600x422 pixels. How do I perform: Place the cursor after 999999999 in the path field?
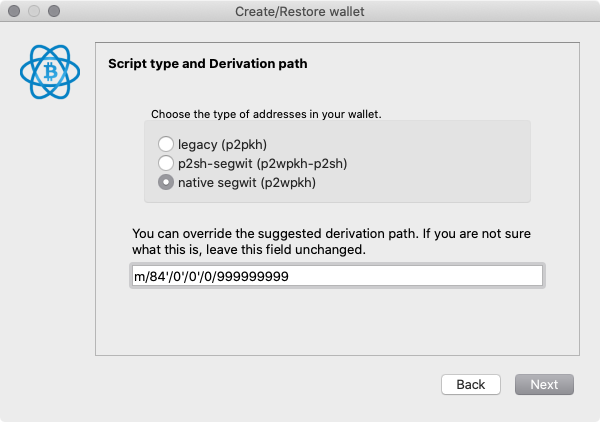[289, 276]
